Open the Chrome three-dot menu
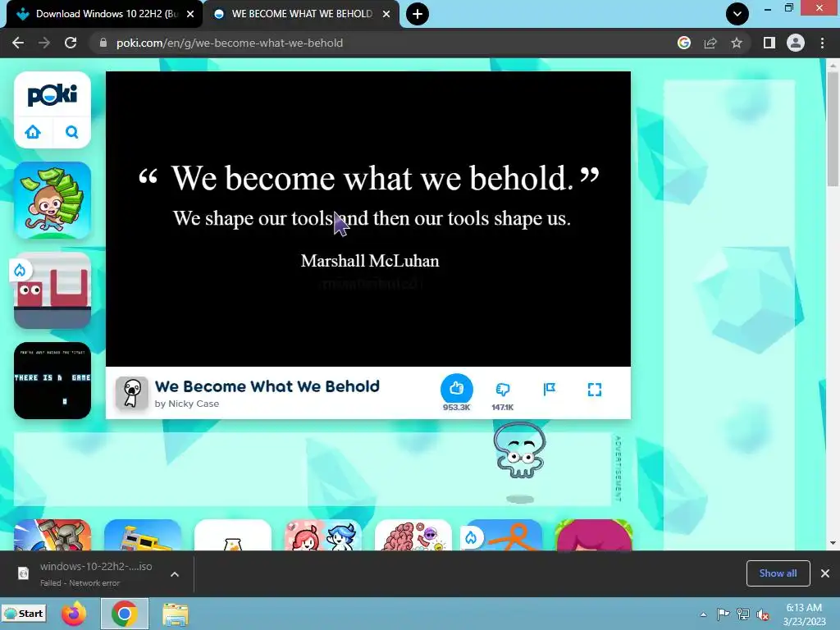Image resolution: width=840 pixels, height=630 pixels. click(822, 43)
